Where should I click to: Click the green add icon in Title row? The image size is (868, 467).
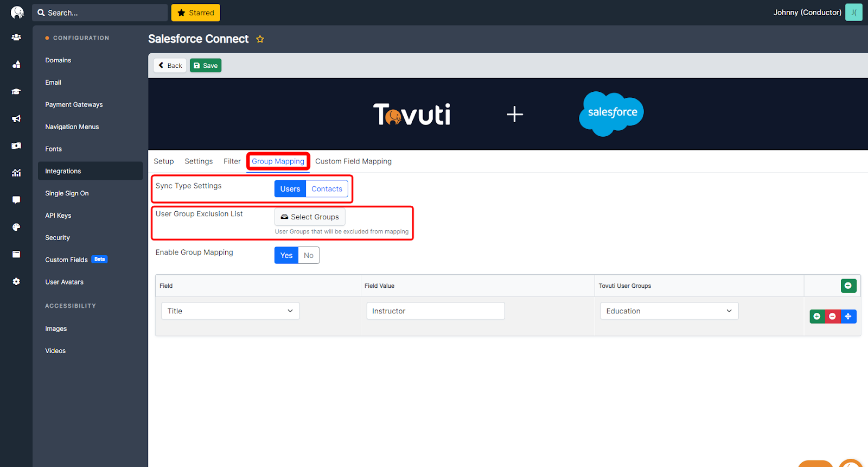[817, 316]
